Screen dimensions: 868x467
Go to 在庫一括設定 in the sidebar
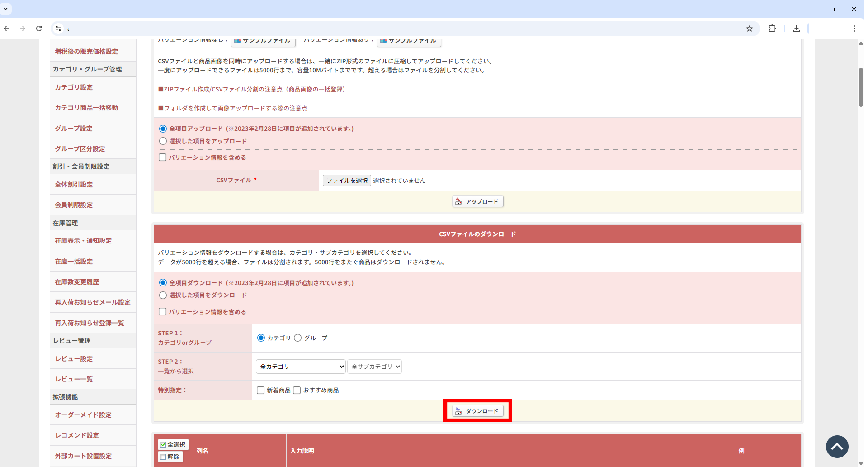pos(74,262)
